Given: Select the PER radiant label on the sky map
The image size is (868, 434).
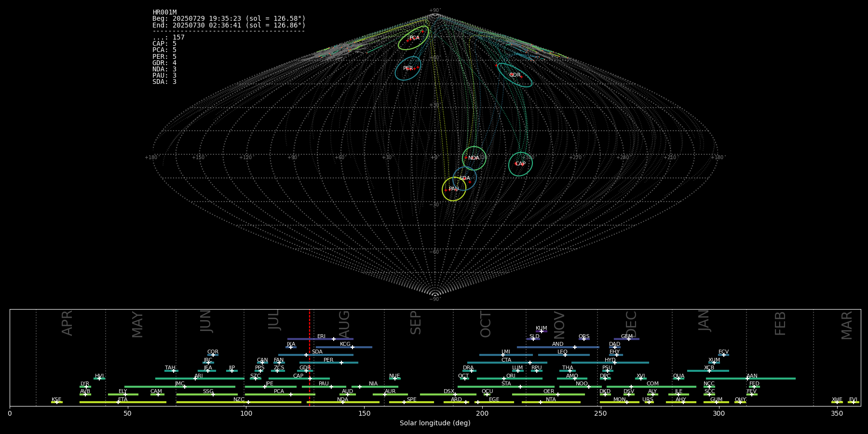Looking at the screenshot, I should (408, 68).
